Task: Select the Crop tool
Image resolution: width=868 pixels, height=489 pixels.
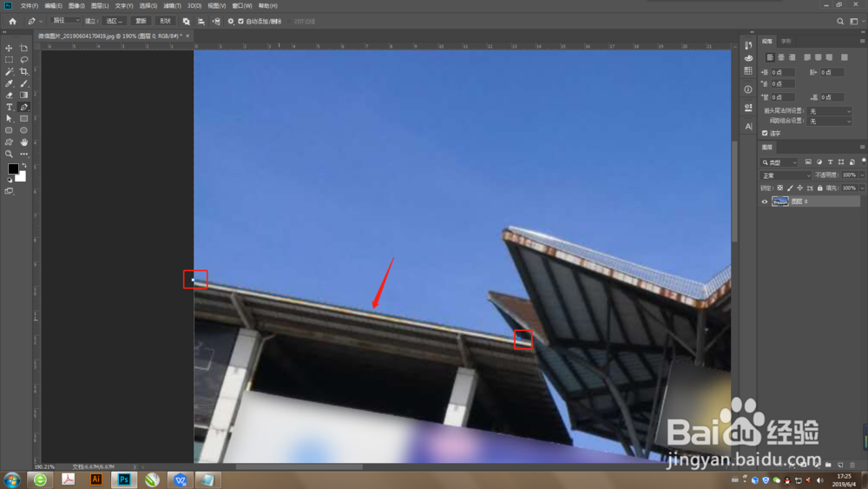Action: point(23,71)
